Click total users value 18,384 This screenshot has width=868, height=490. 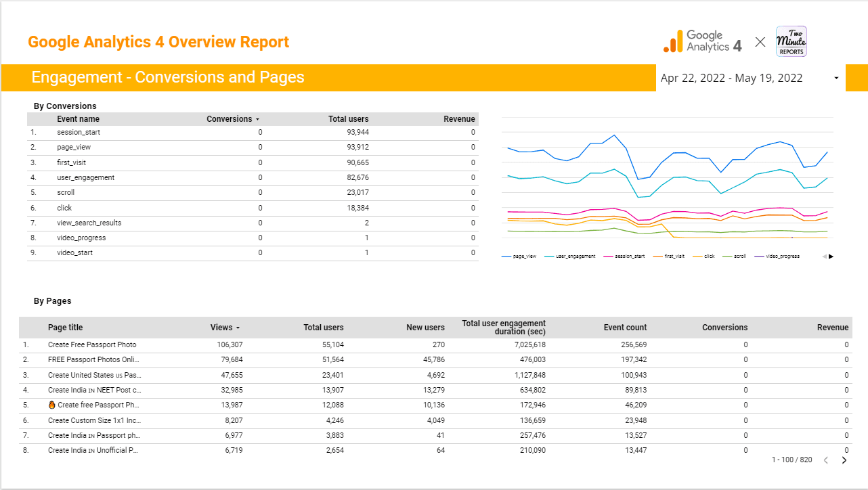pyautogui.click(x=357, y=208)
